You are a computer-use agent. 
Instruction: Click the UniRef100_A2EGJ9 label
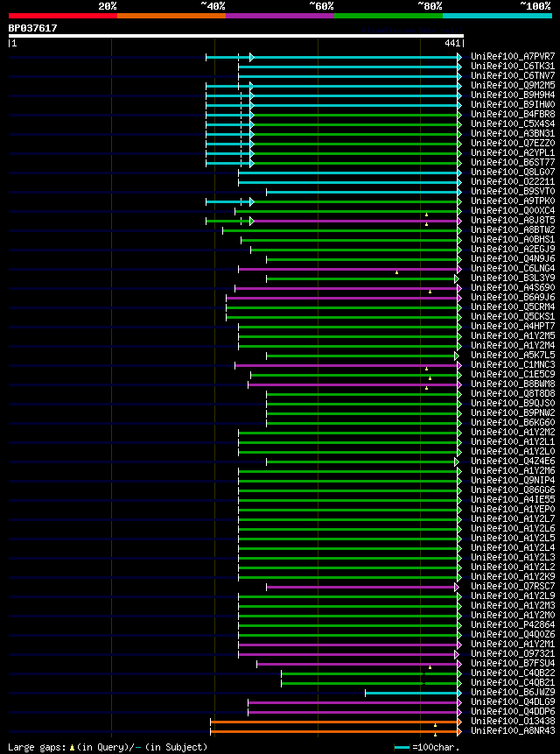(513, 249)
